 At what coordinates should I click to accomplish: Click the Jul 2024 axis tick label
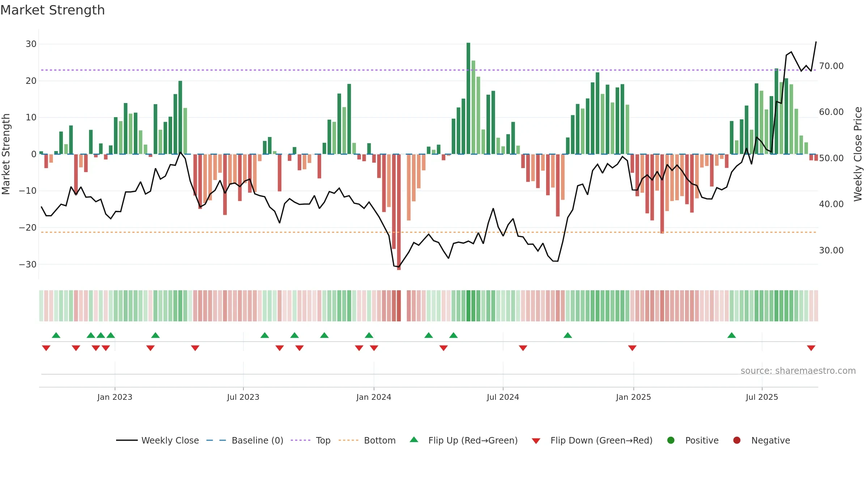coord(503,397)
